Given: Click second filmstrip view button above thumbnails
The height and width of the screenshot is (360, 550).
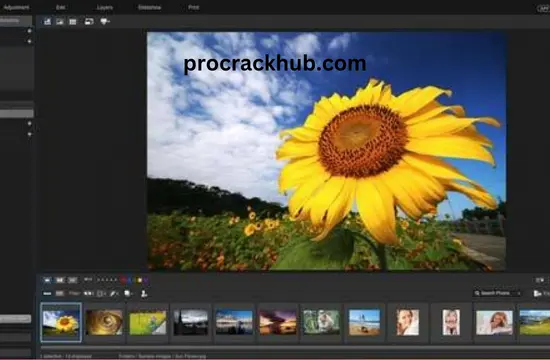Looking at the screenshot, I should (60, 280).
